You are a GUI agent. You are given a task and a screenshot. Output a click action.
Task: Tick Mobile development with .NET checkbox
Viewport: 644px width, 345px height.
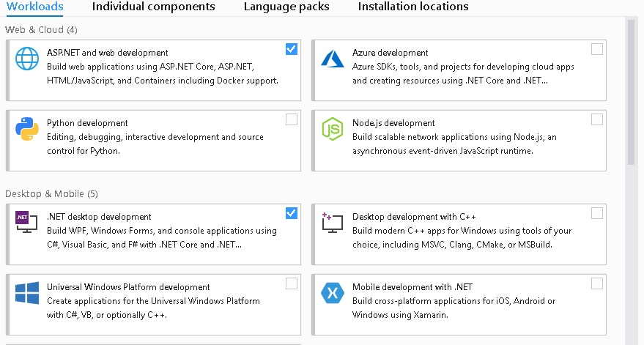597,283
